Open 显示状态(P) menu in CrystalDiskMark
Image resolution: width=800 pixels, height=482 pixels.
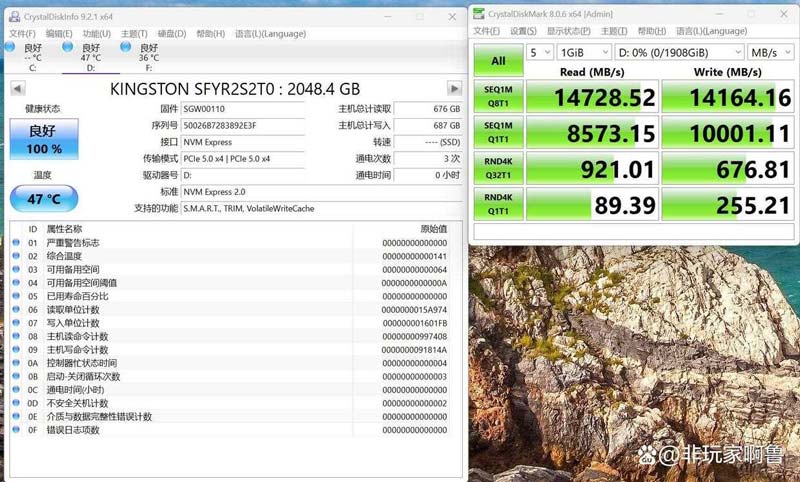coord(568,31)
